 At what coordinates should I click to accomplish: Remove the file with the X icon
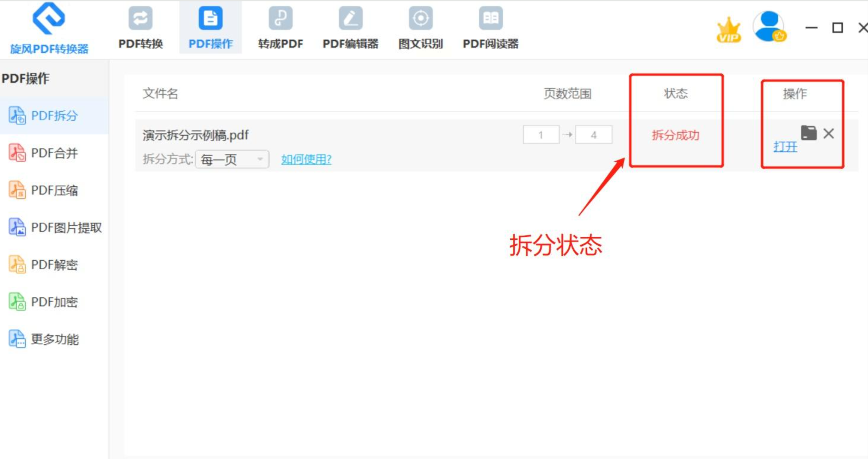click(829, 133)
